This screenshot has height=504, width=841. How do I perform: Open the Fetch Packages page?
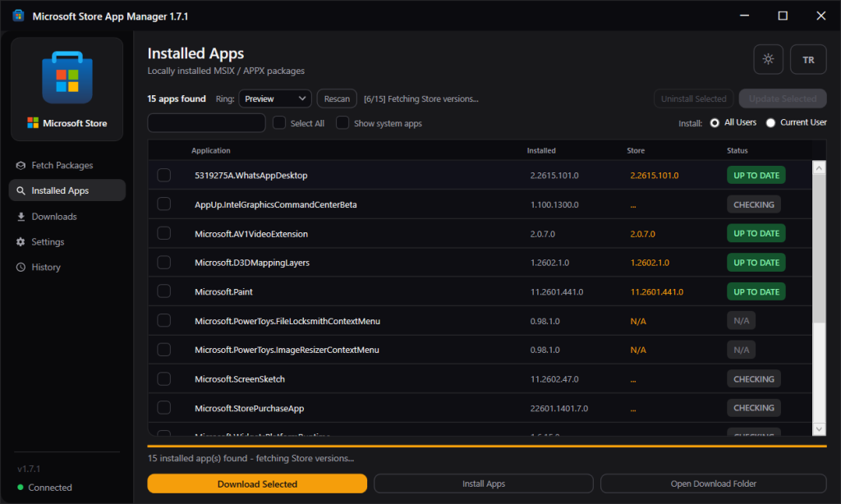[67, 165]
